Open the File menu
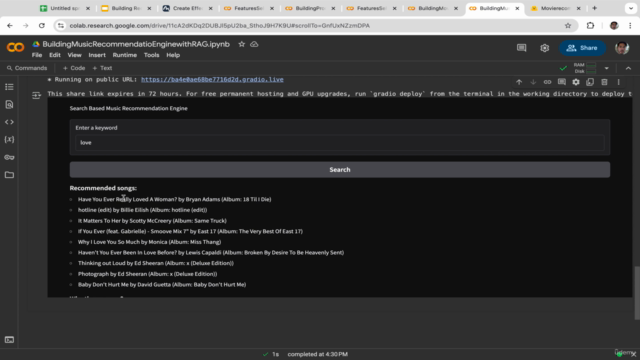This screenshot has height=360, width=640. click(x=37, y=55)
